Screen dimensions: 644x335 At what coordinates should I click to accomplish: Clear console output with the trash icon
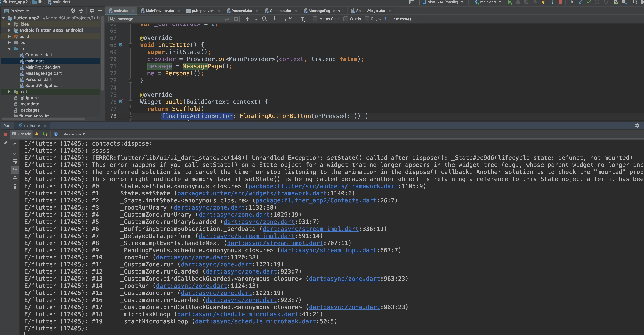tap(15, 186)
